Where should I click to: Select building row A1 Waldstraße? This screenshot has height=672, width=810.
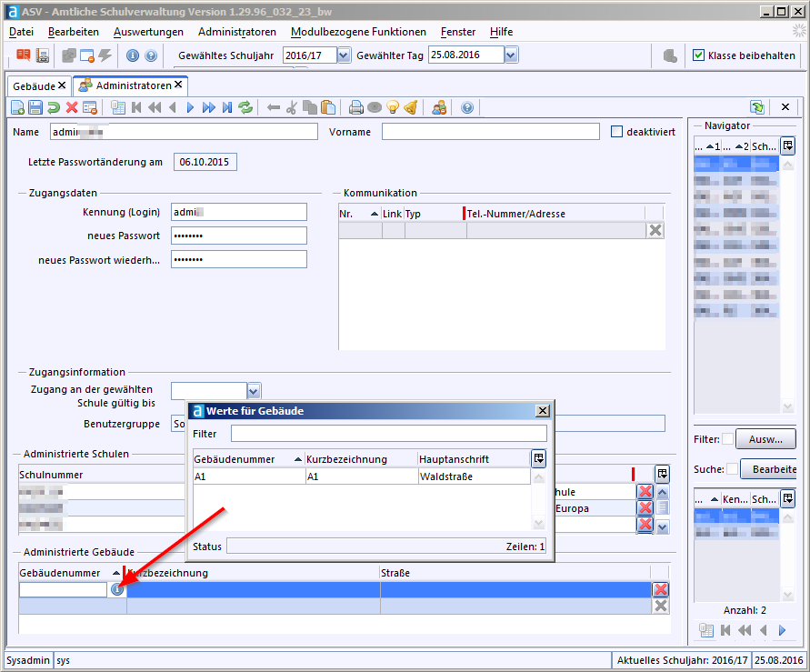coord(361,476)
